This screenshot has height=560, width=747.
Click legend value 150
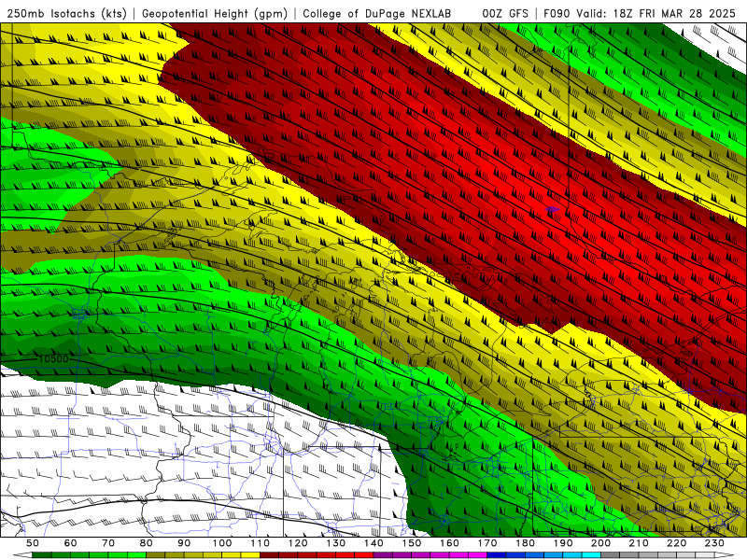[x=412, y=543]
